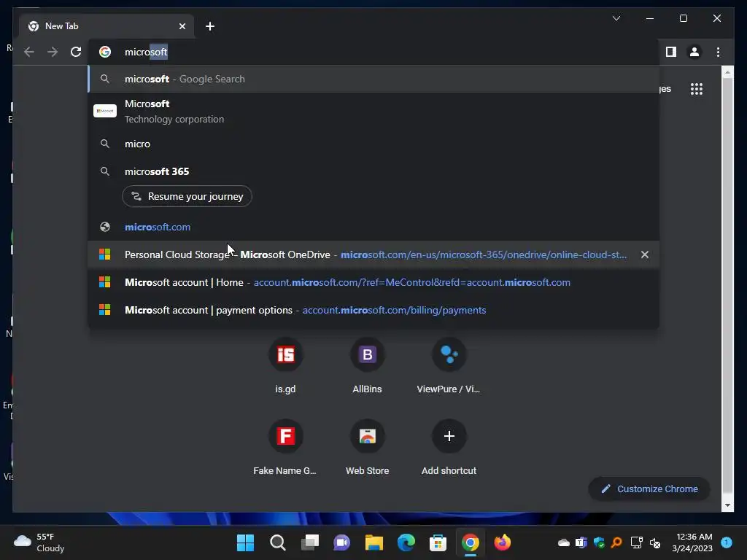Open Chrome three-dot menu
The width and height of the screenshot is (747, 560).
718,52
